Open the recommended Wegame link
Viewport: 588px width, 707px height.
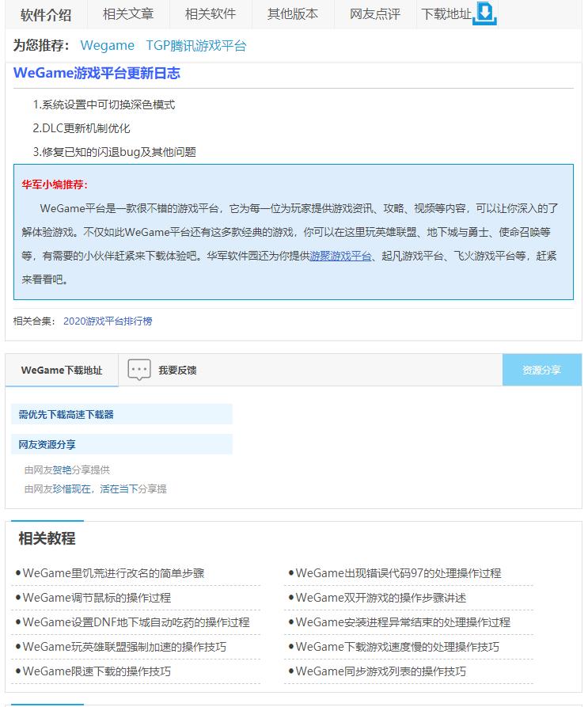click(x=108, y=46)
